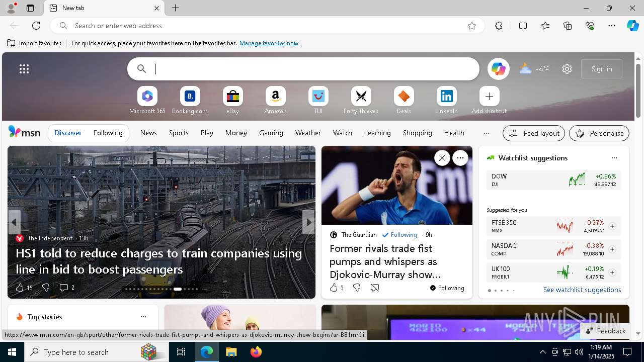Image resolution: width=644 pixels, height=362 pixels.
Task: Open the Money section
Action: [236, 133]
